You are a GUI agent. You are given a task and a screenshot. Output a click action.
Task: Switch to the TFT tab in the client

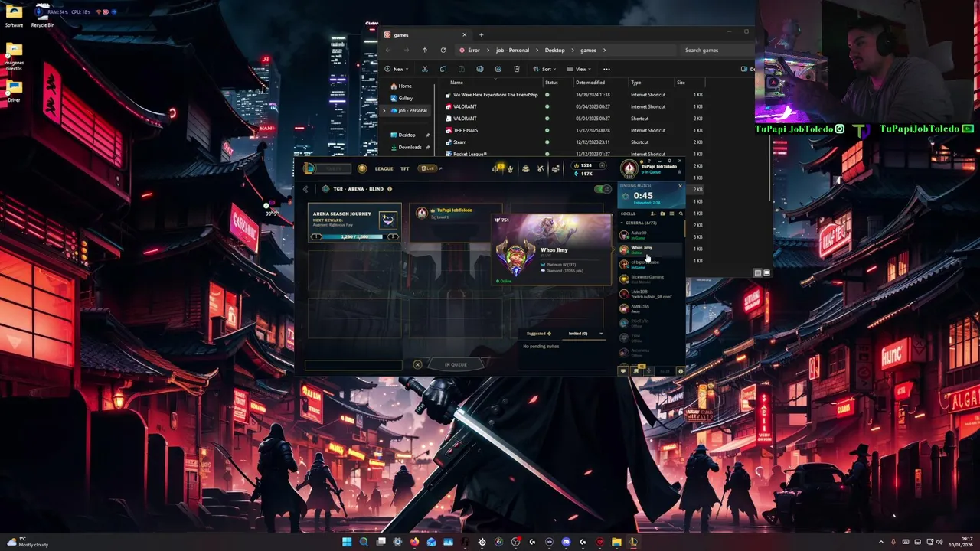[404, 168]
